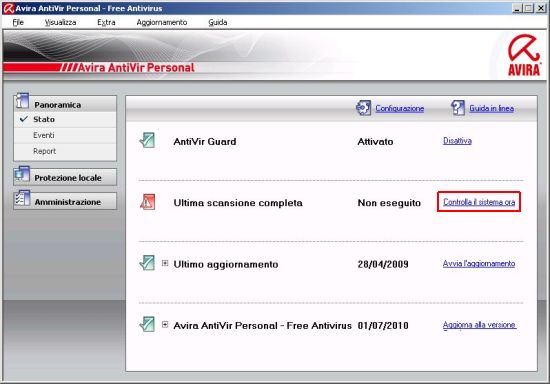Open the File menu
550x384 pixels.
coord(18,22)
